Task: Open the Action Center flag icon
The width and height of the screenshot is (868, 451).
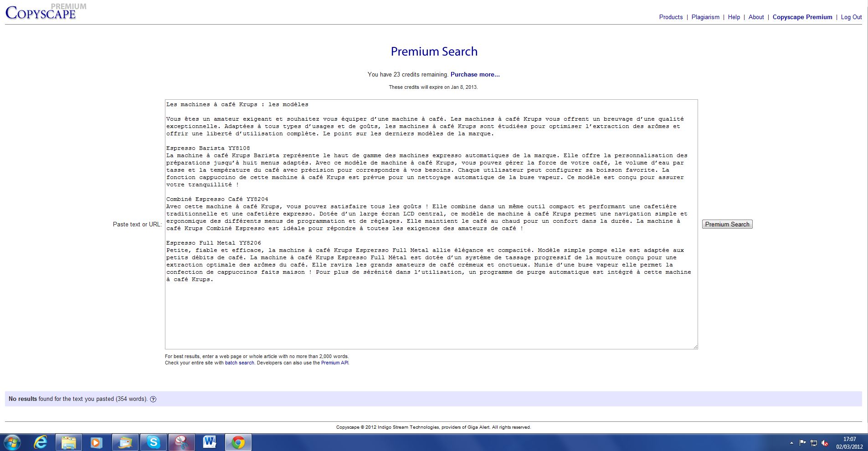Action: [803, 443]
